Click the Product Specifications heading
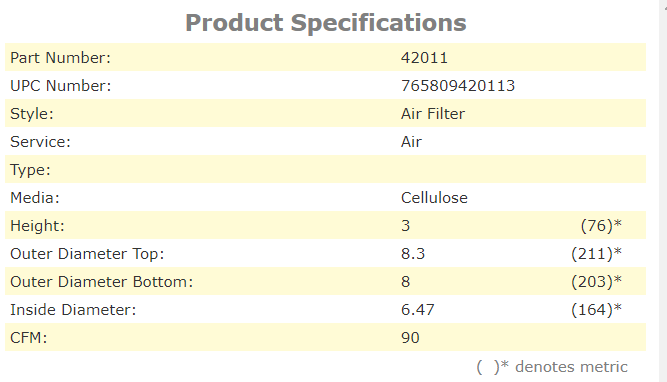Image resolution: width=667 pixels, height=382 pixels. point(326,23)
